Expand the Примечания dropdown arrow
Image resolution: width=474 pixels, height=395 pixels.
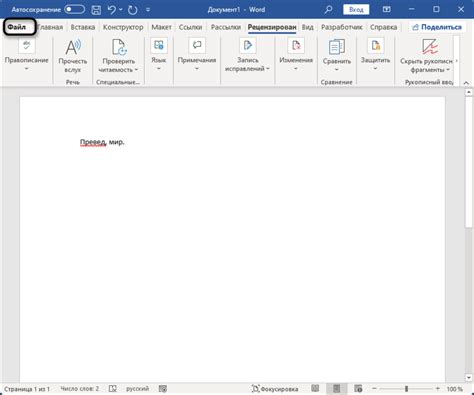click(197, 69)
